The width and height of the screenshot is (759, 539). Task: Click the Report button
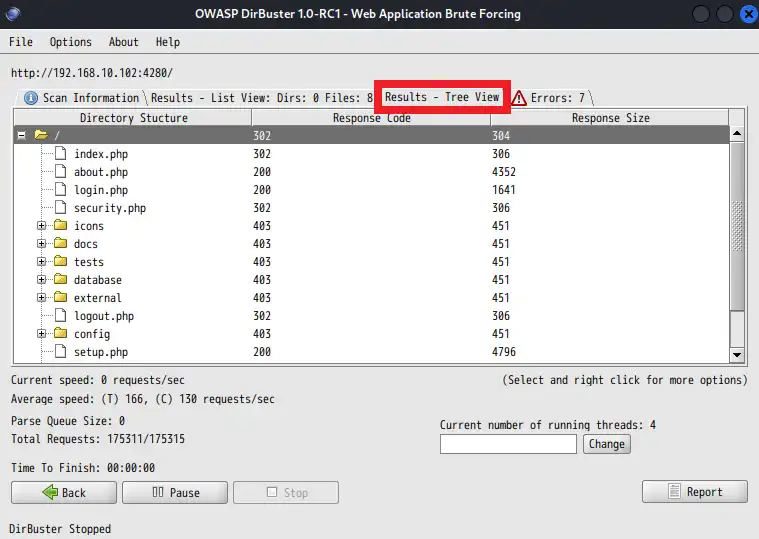coord(695,492)
